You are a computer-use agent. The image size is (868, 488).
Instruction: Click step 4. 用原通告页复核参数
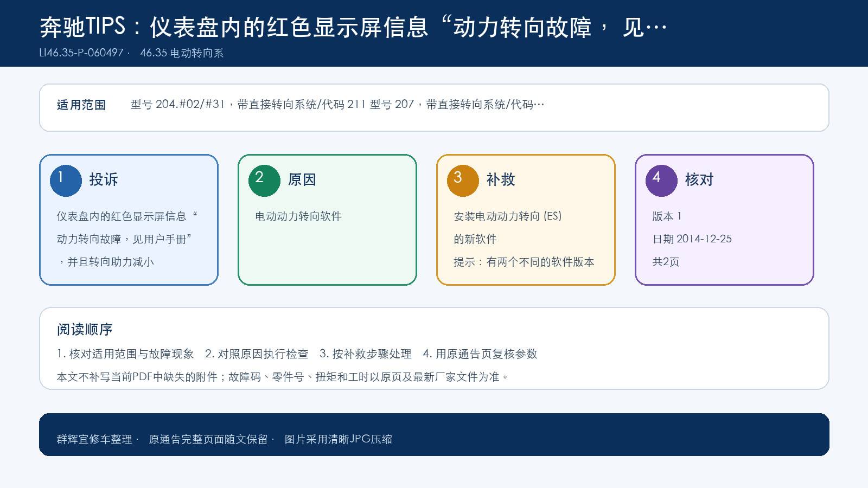480,354
